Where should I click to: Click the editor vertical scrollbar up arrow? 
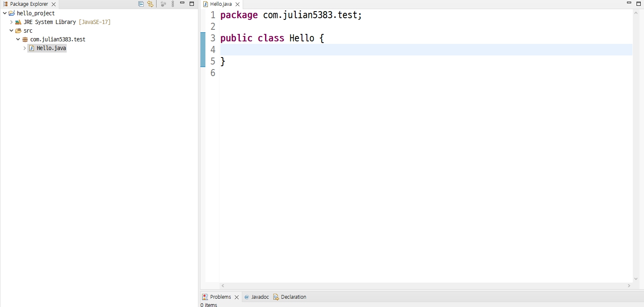(636, 13)
